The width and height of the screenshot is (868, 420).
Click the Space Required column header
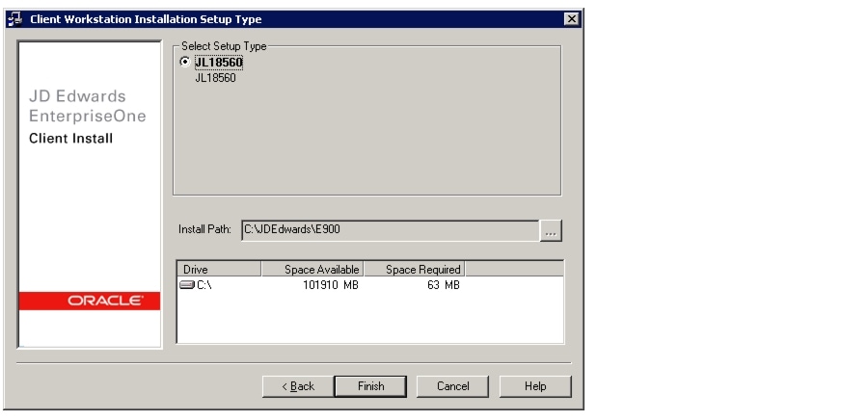414,269
